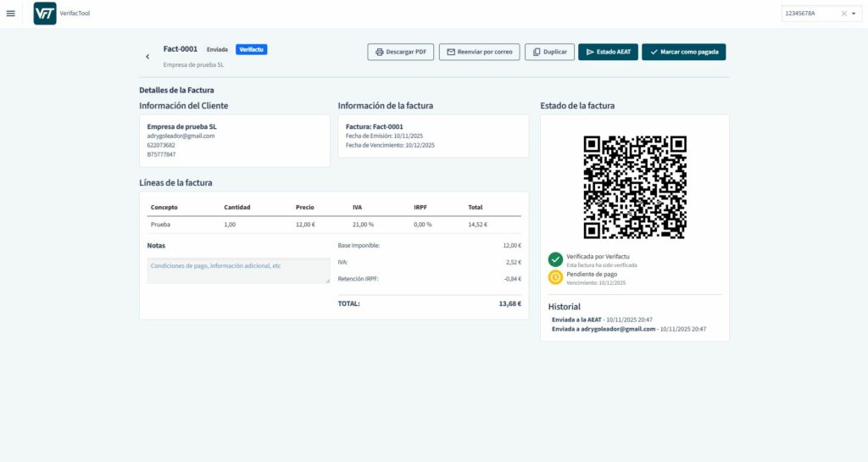This screenshot has width=868, height=462.
Task: Click the VerifacTool app name text
Action: click(x=75, y=14)
